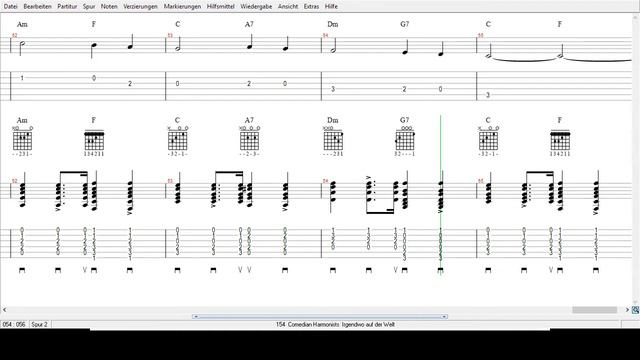The image size is (640, 360).
Task: Open the Verzierungen menu
Action: [x=140, y=7]
